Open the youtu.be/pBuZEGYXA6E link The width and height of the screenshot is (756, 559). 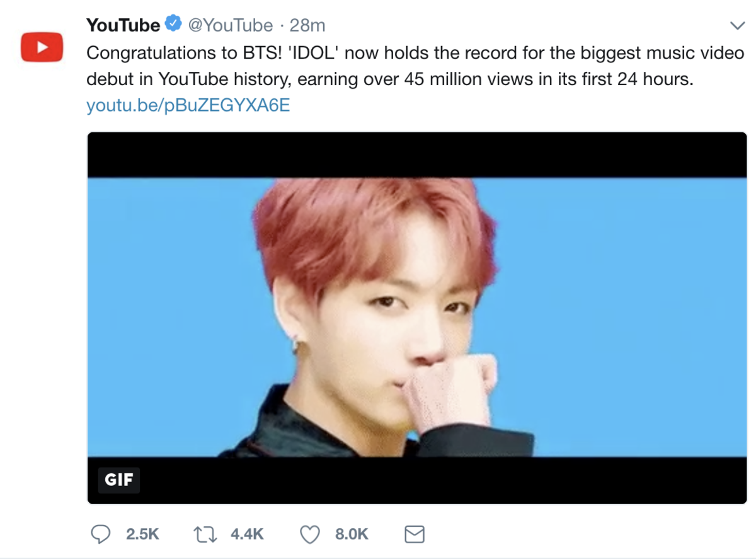pos(189,105)
